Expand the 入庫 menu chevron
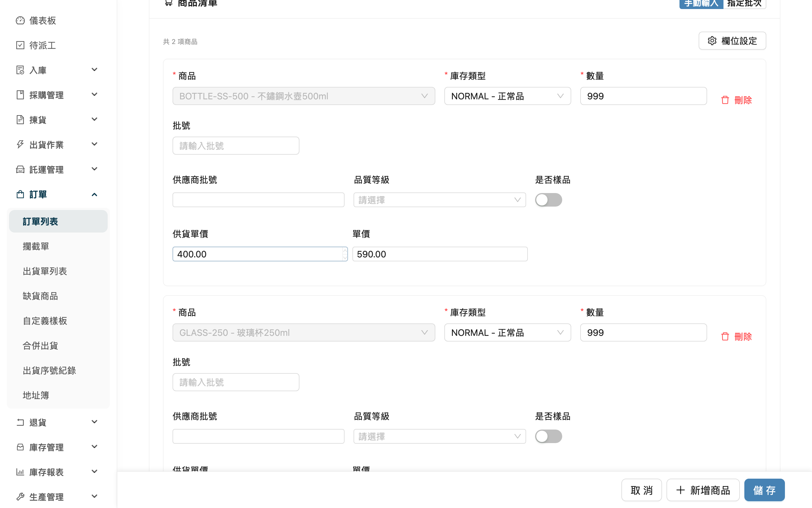 (94, 69)
